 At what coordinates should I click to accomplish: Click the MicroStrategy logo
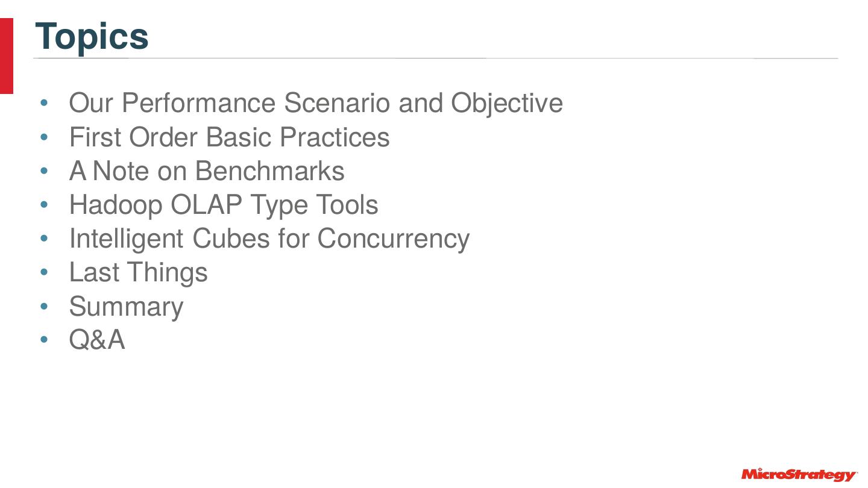pos(798,475)
